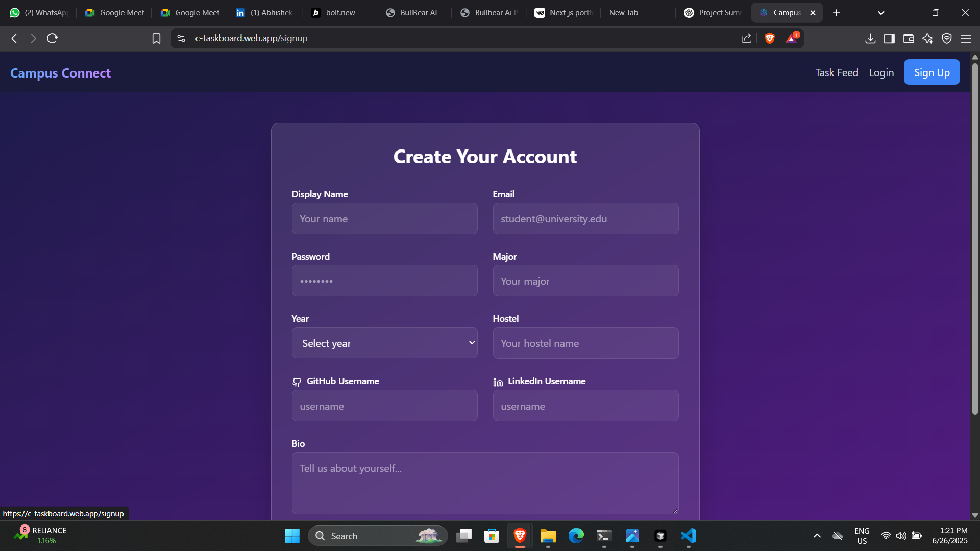Open the tab search chevron dropdown
The height and width of the screenshot is (551, 980).
point(880,13)
